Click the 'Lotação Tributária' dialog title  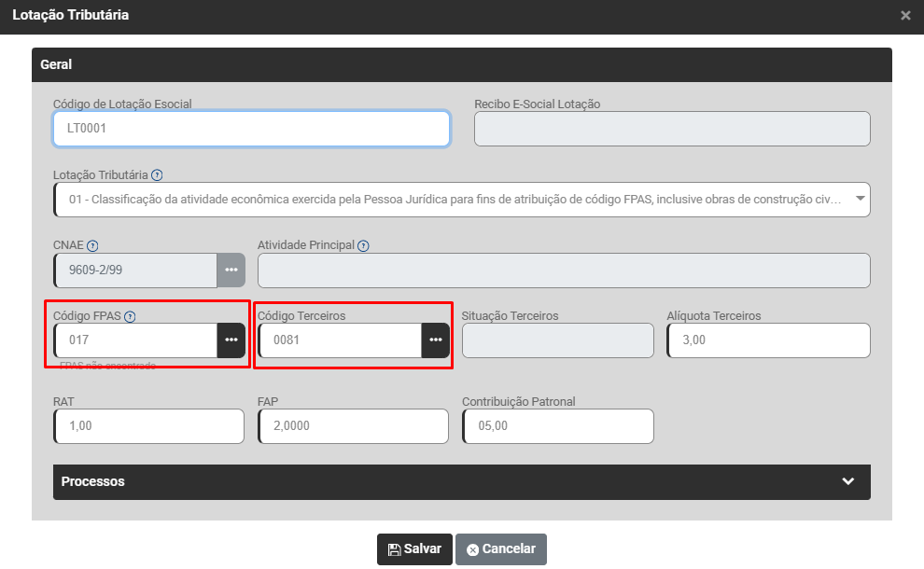[x=70, y=15]
